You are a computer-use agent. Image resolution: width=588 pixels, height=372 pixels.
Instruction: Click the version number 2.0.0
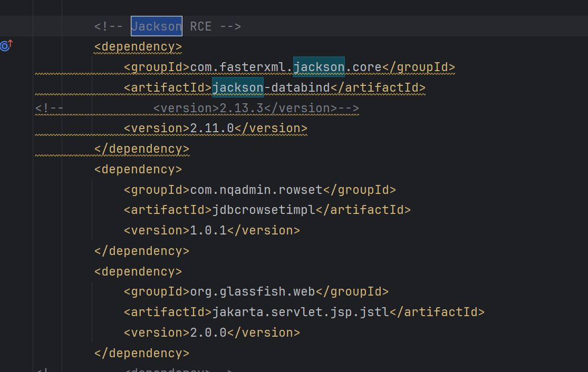tap(208, 333)
